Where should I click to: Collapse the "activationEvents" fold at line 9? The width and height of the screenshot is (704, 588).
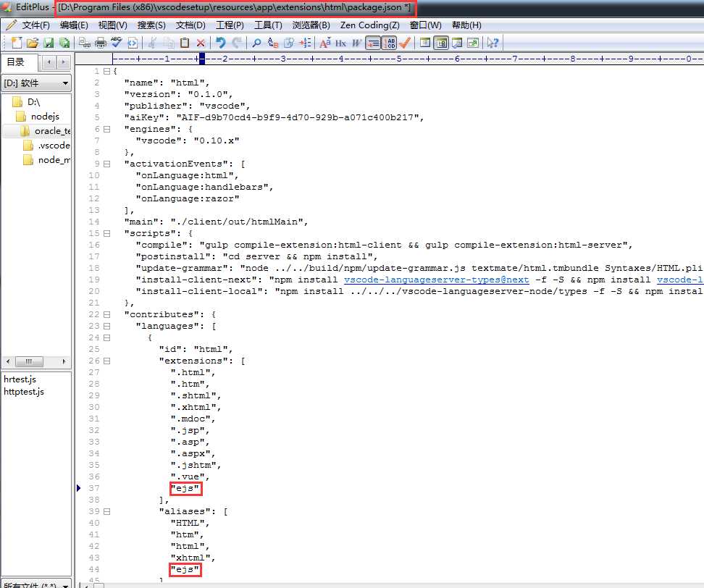point(107,164)
